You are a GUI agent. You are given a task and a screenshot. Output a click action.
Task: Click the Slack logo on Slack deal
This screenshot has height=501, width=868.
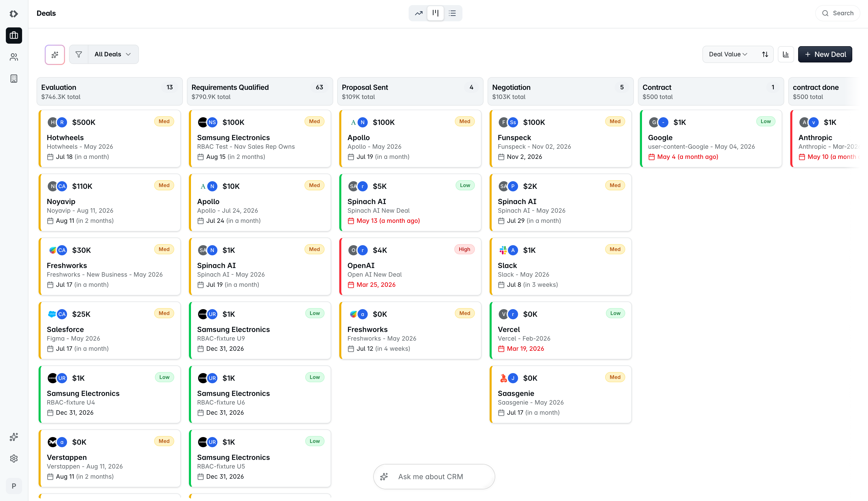click(503, 250)
